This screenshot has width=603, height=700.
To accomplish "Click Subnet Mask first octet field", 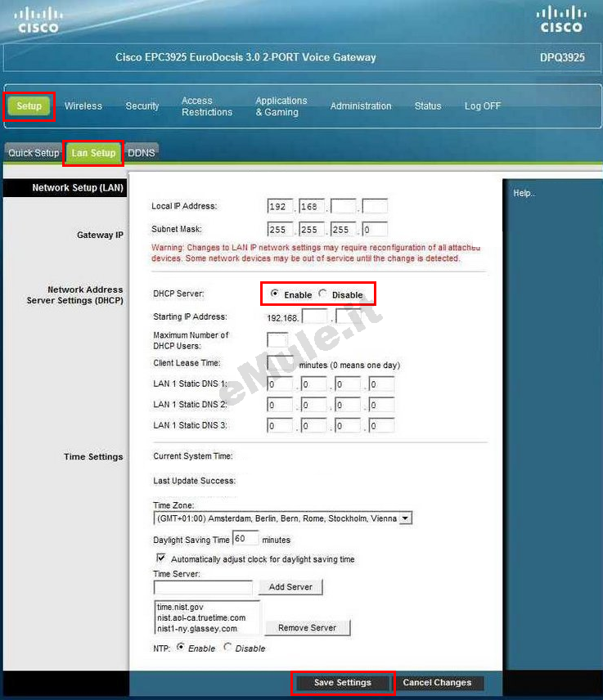I will 280,229.
